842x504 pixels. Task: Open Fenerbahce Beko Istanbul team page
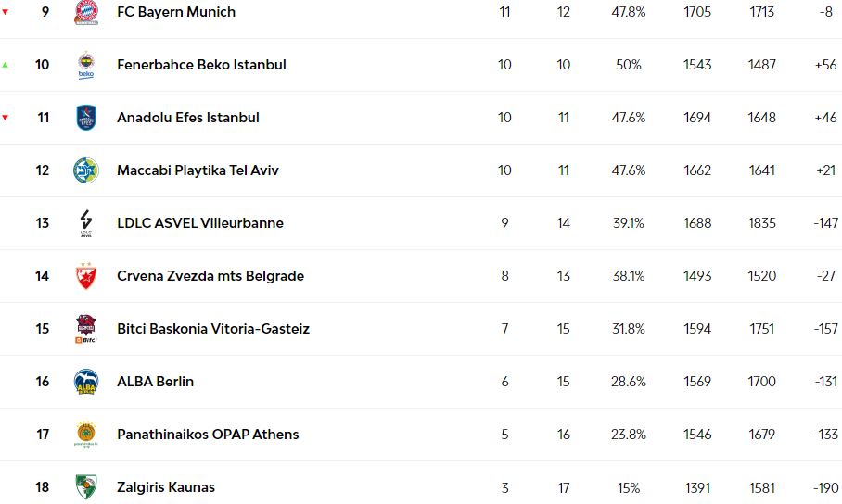(x=201, y=65)
